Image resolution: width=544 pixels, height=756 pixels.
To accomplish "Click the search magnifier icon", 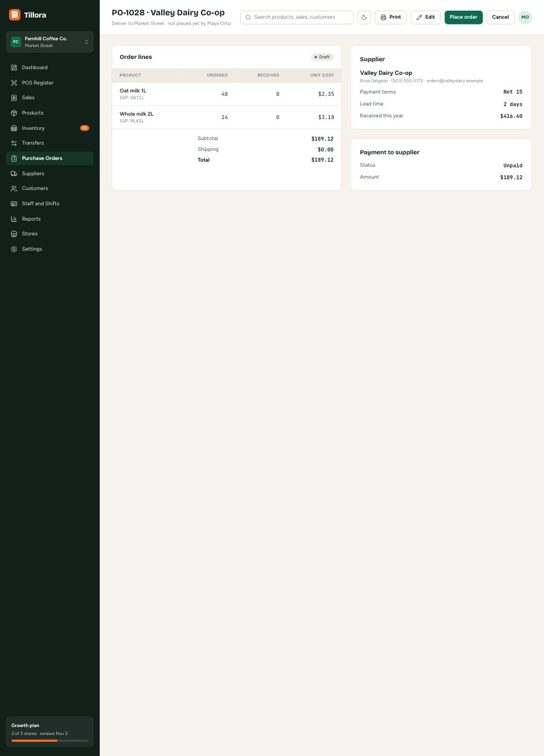I will click(x=248, y=17).
